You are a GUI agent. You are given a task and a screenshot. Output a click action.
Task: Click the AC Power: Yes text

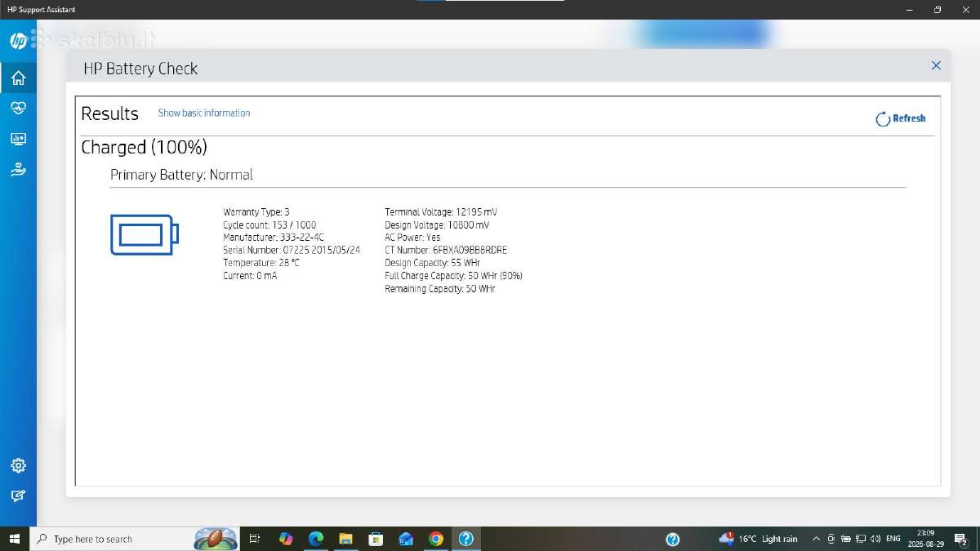click(x=412, y=237)
